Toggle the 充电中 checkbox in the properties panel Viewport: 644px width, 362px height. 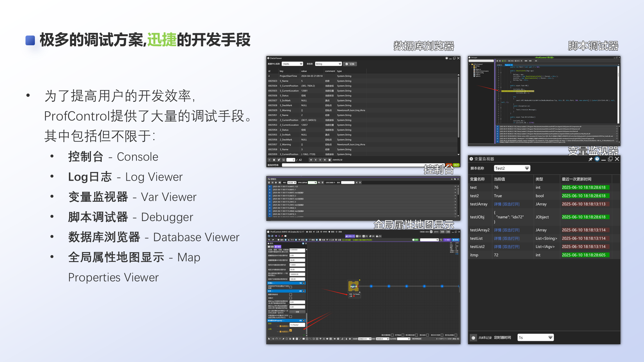(x=290, y=298)
